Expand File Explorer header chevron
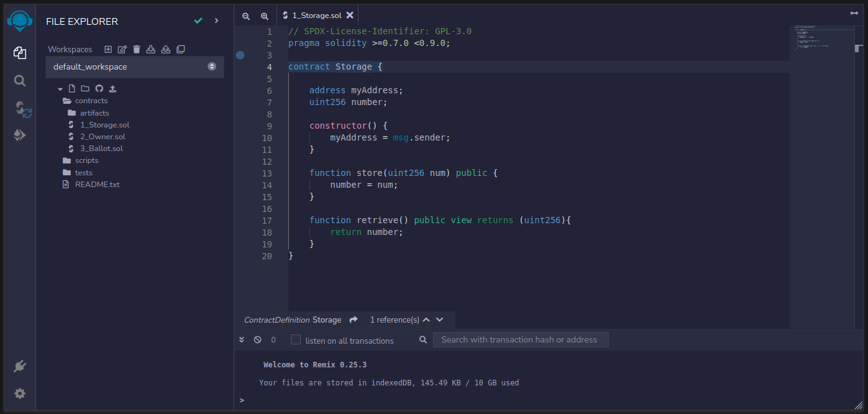The height and width of the screenshot is (414, 868). [216, 21]
